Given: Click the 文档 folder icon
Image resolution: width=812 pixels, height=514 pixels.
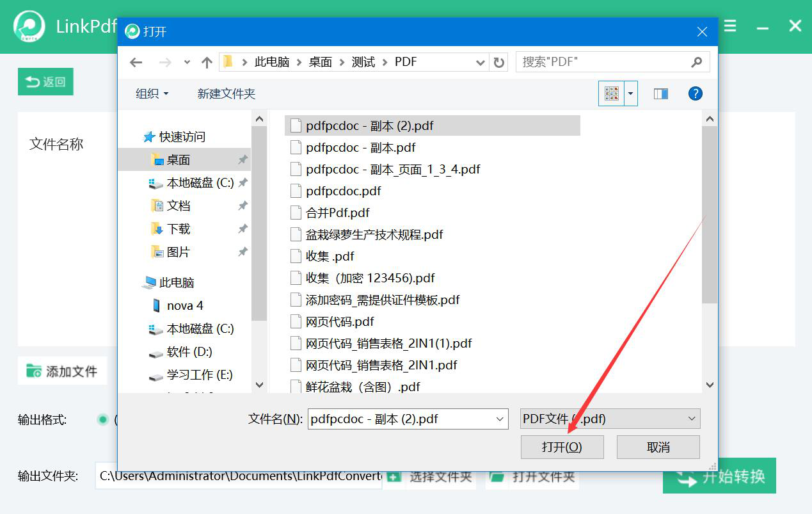Looking at the screenshot, I should pos(156,205).
